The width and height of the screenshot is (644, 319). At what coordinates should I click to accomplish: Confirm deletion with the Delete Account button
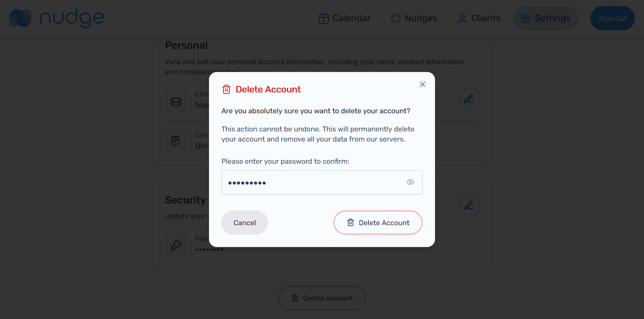378,223
